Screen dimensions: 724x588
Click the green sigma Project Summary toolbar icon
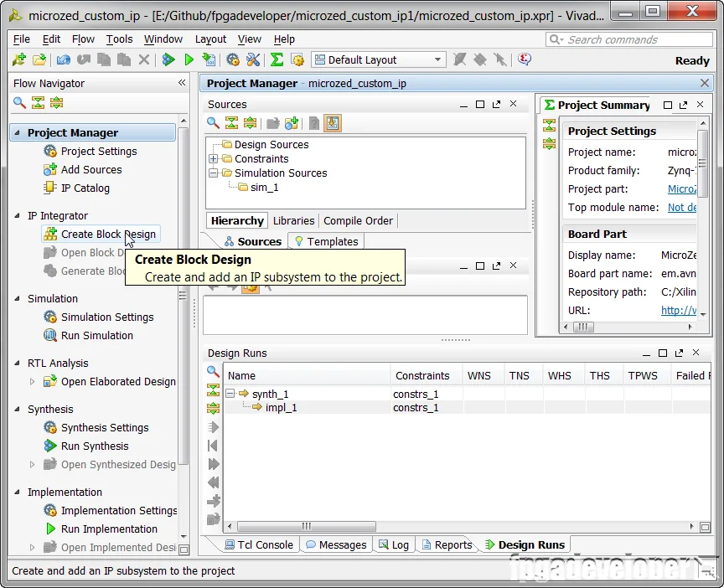[277, 59]
